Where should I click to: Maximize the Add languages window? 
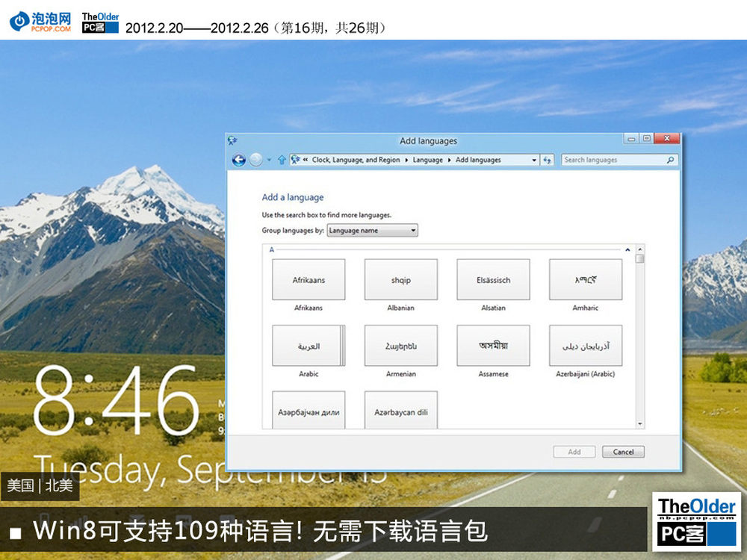pyautogui.click(x=646, y=139)
